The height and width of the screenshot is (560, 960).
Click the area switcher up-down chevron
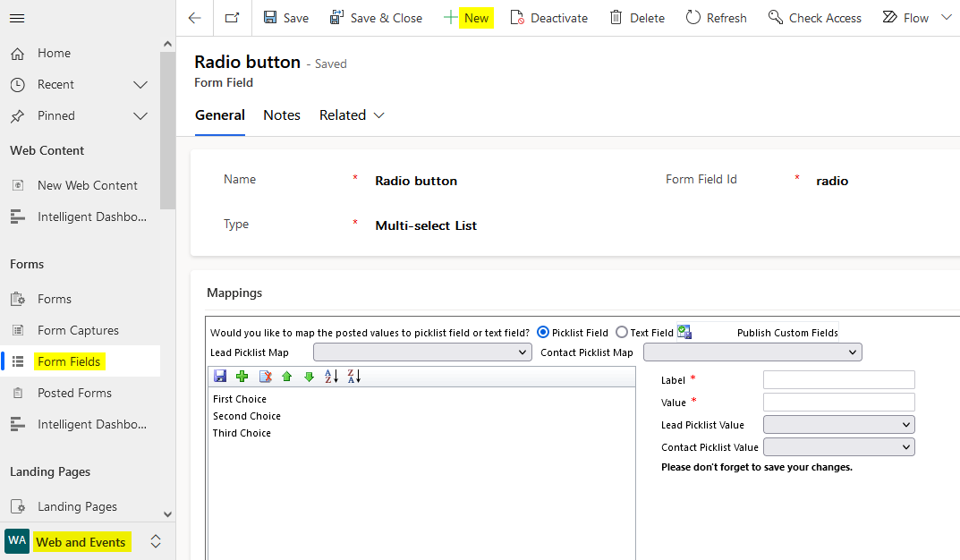156,541
